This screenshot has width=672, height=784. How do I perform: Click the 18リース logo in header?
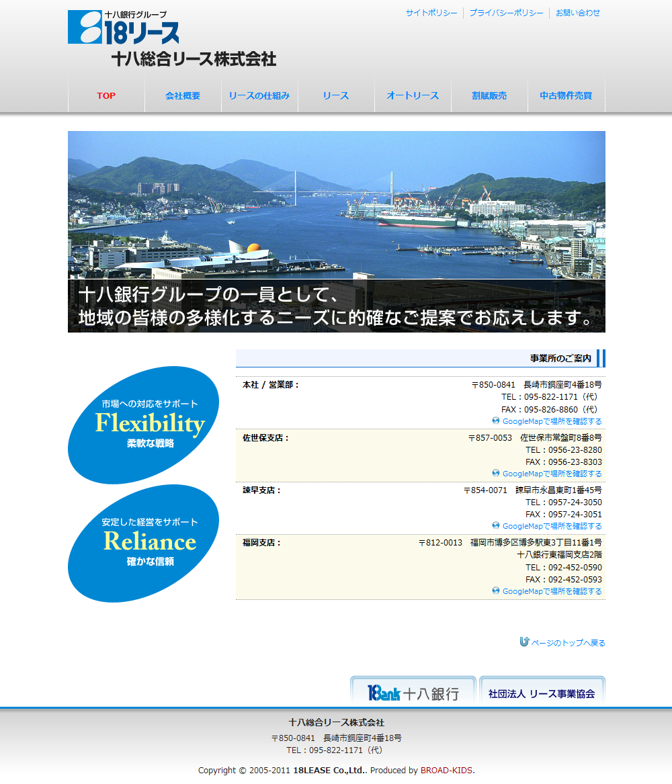tap(124, 28)
